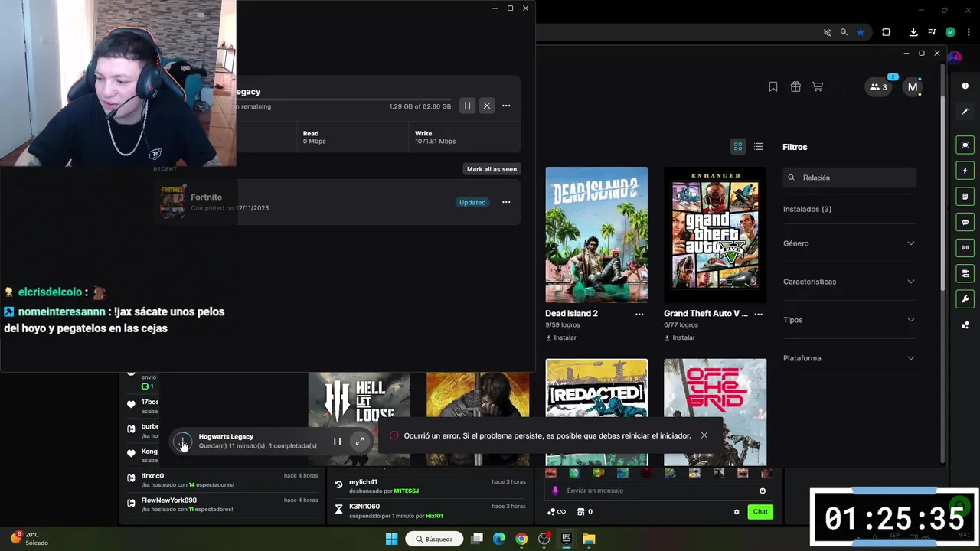Cancel the Hogwarts Legacy download with X

coord(487,106)
